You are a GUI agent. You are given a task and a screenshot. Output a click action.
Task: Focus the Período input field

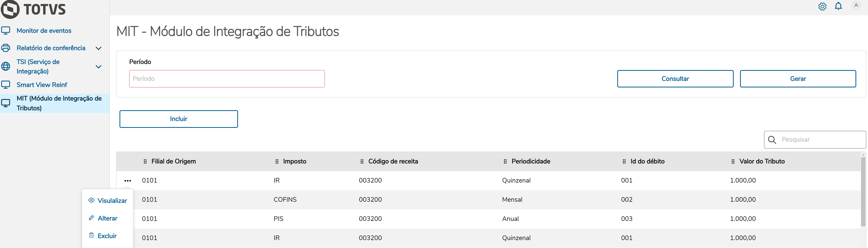pos(227,79)
